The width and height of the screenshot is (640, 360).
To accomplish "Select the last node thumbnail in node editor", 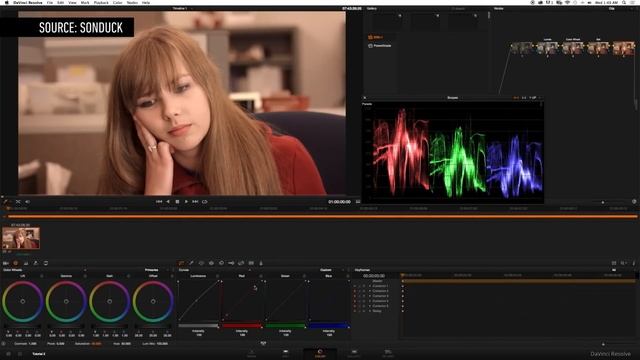I will [x=624, y=48].
